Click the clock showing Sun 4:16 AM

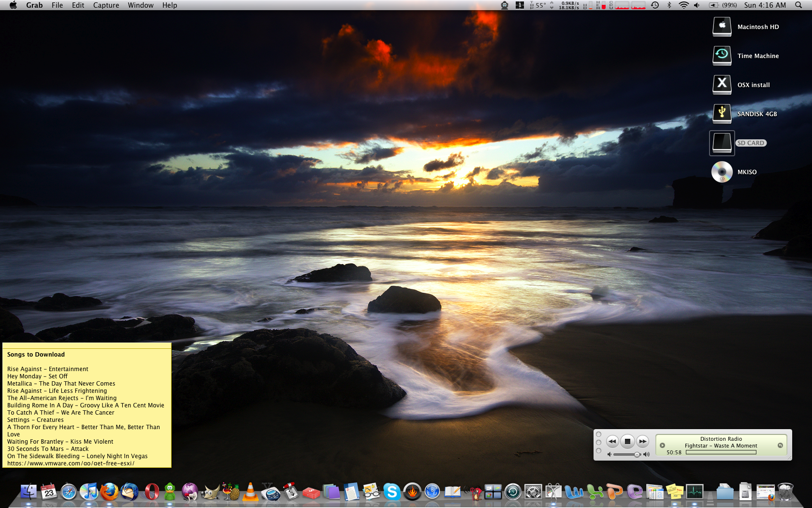click(x=765, y=5)
